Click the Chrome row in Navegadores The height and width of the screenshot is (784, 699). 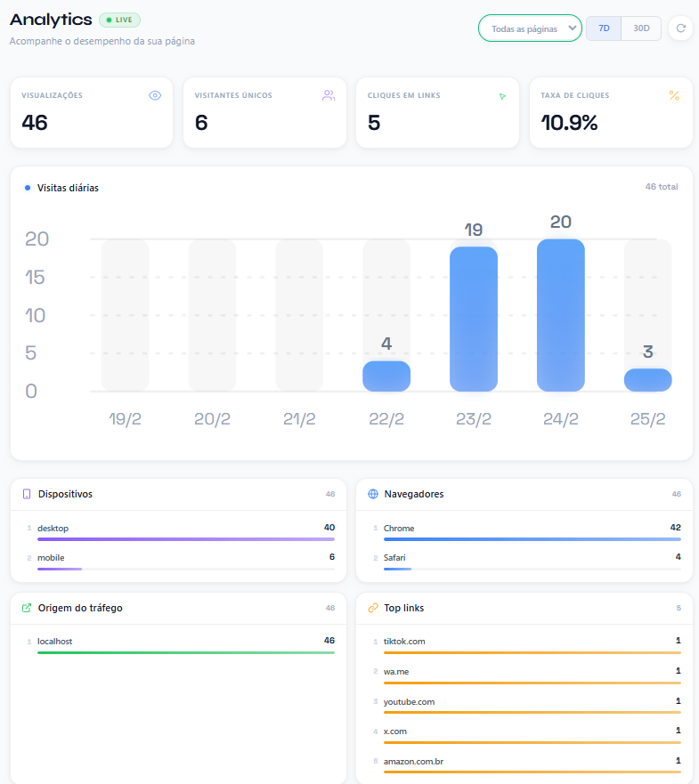click(x=532, y=529)
